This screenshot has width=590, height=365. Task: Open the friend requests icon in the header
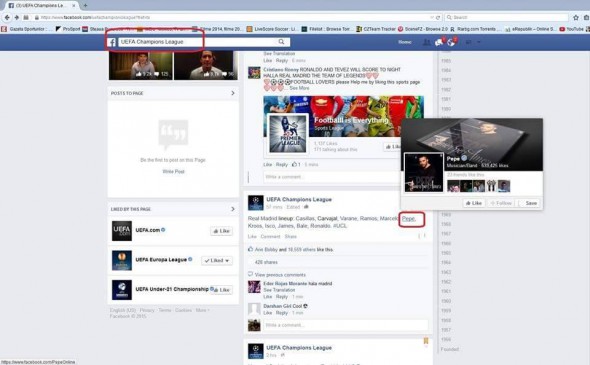(x=426, y=42)
